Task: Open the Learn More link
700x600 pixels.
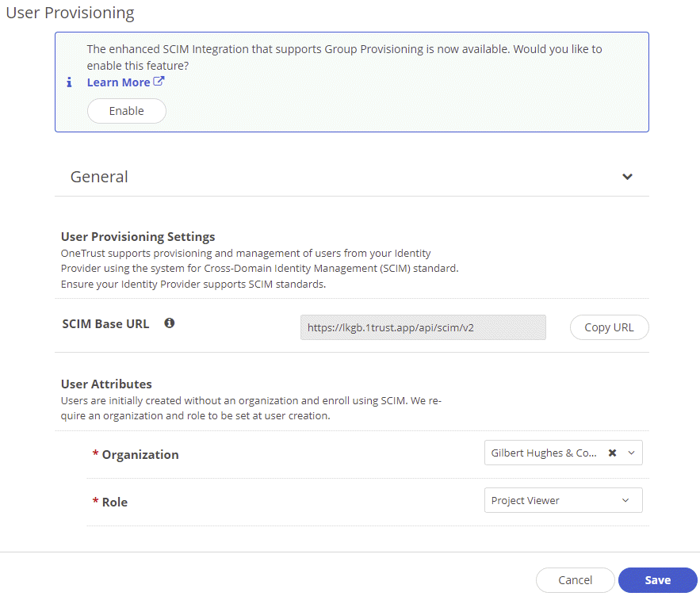Action: 118,82
